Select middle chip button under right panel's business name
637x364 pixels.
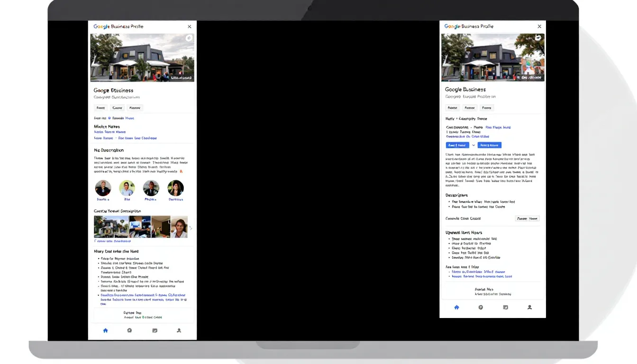click(x=470, y=108)
